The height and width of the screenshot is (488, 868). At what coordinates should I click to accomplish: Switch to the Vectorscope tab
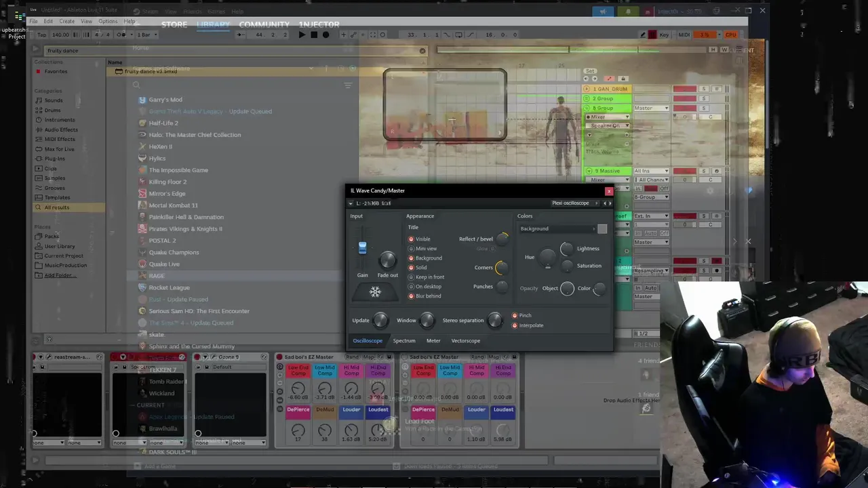coord(466,341)
